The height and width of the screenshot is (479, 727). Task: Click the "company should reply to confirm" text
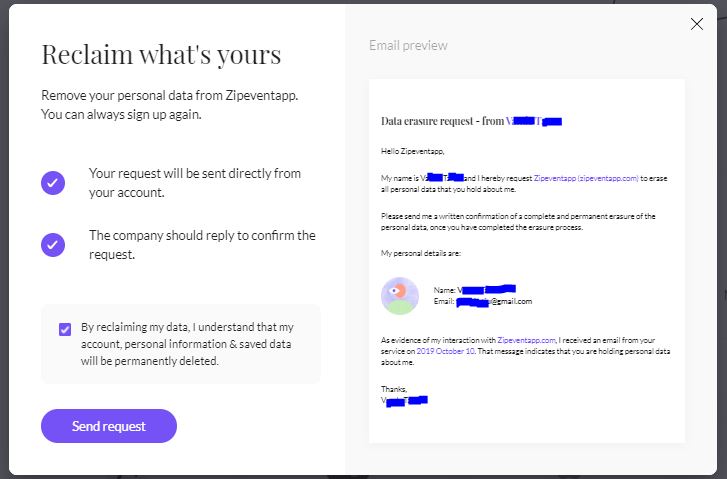click(x=202, y=244)
